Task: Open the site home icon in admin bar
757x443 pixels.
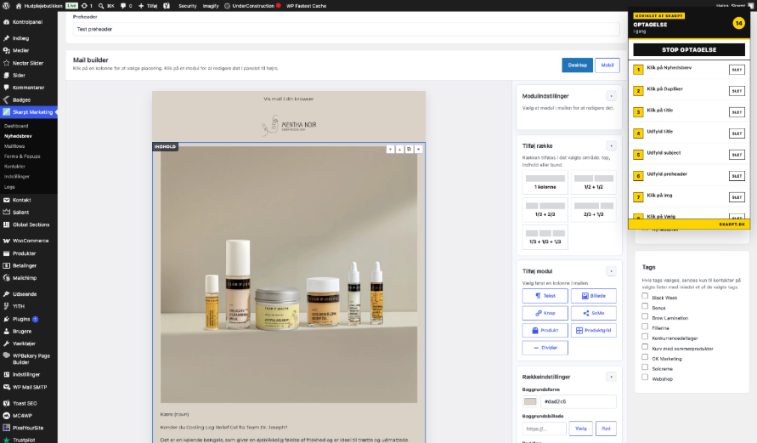Action: point(18,6)
